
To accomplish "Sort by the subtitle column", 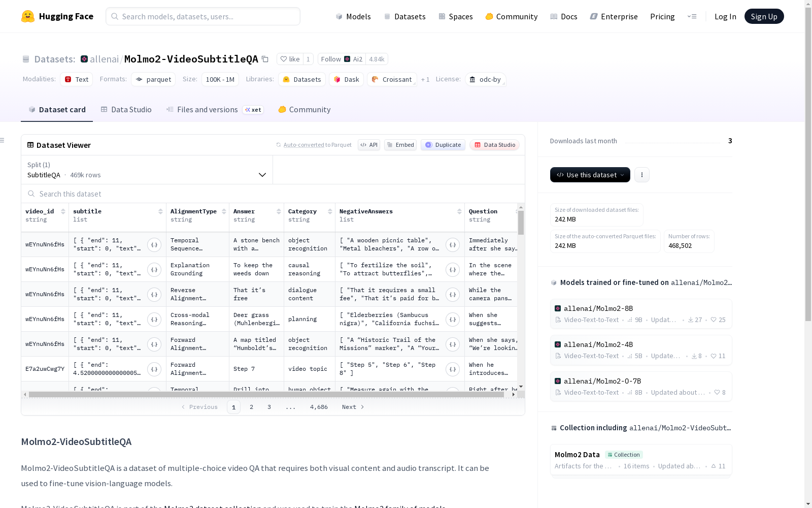I will tap(160, 211).
